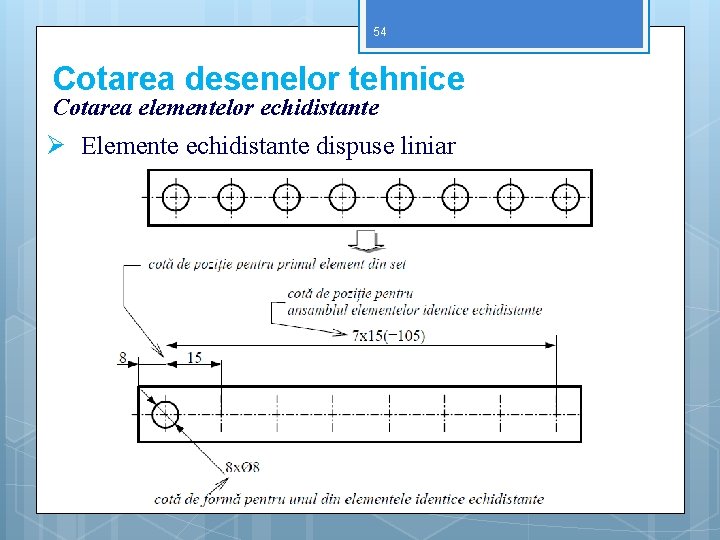Click the blue header box at the top
This screenshot has height=540, width=720.
coord(504,24)
